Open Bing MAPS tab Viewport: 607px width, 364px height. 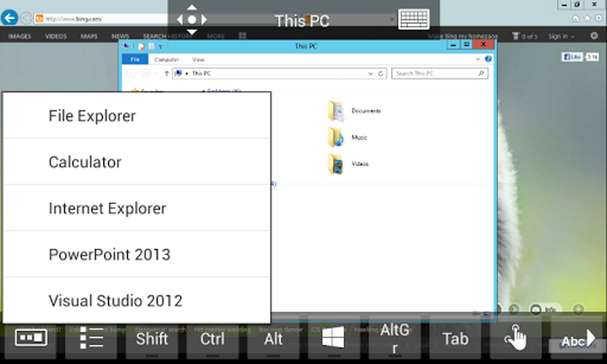pos(89,36)
